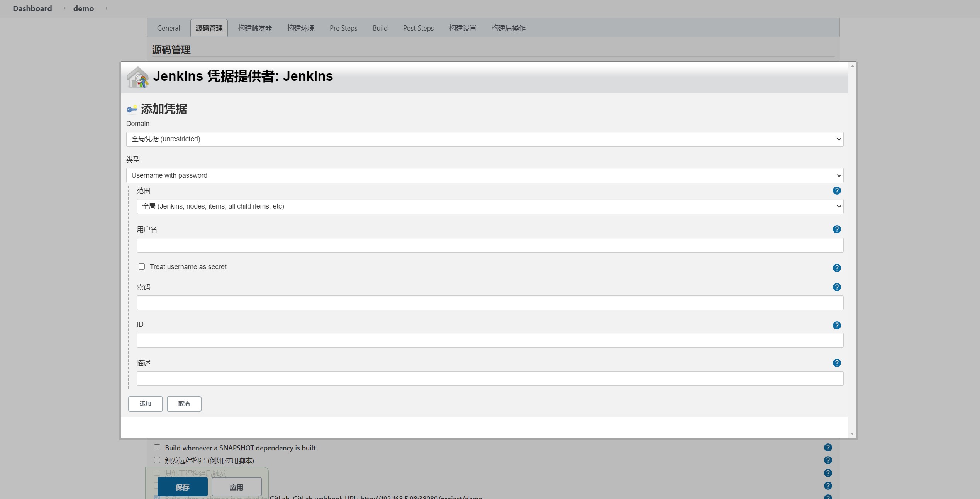
Task: Show help for SNAPSHOT dependency build option
Action: [828, 448]
